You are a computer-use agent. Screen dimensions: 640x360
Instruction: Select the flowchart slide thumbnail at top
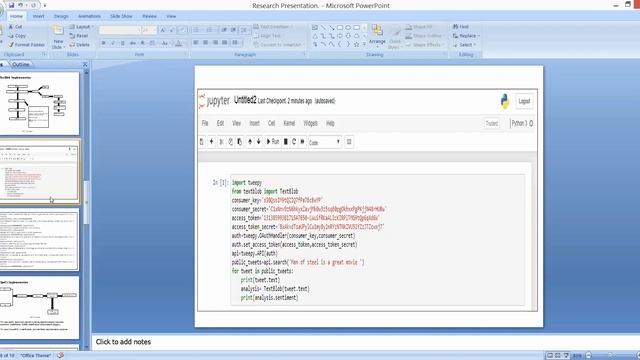(39, 103)
